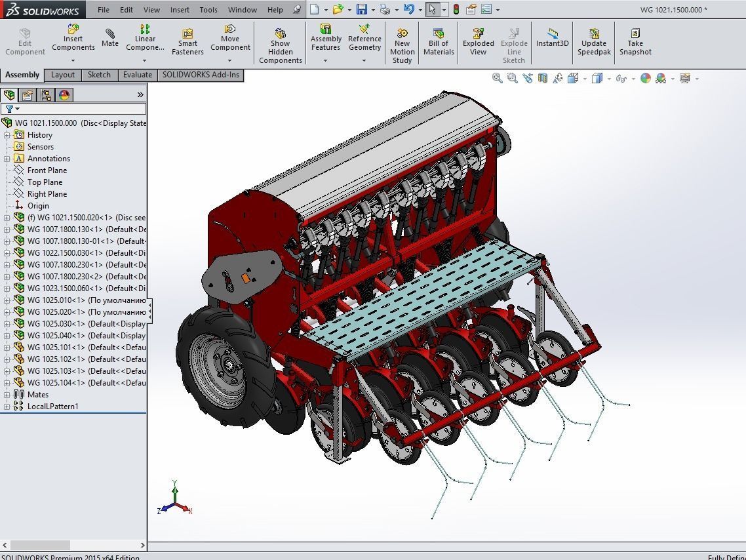
Task: Select the Mate tool
Action: click(110, 37)
